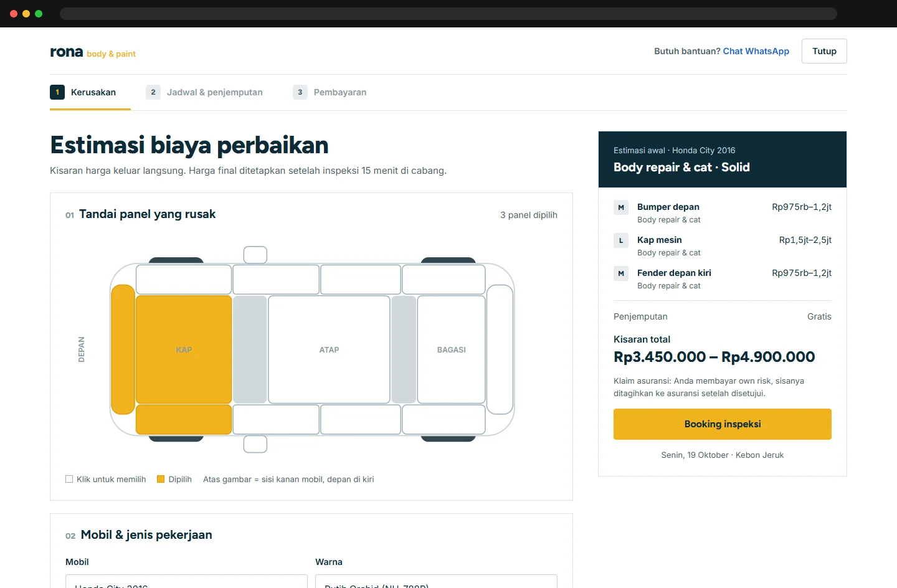Select the front-right door panel

276,280
